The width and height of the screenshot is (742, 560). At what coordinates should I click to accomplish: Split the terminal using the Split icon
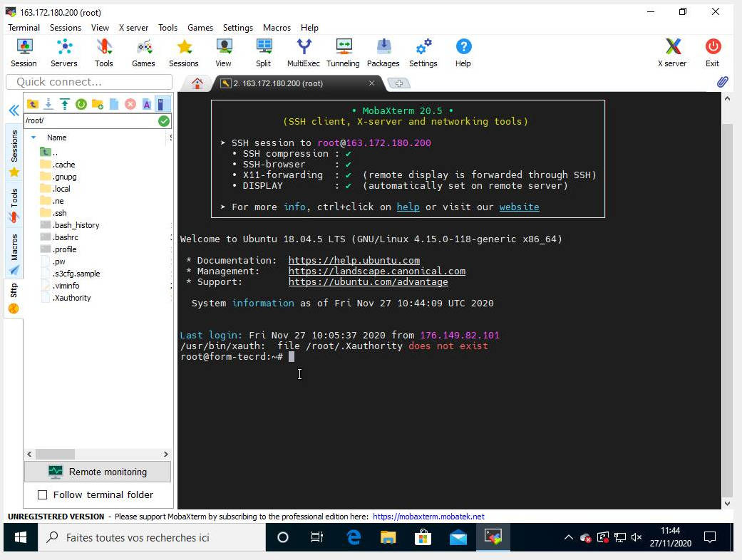(264, 53)
